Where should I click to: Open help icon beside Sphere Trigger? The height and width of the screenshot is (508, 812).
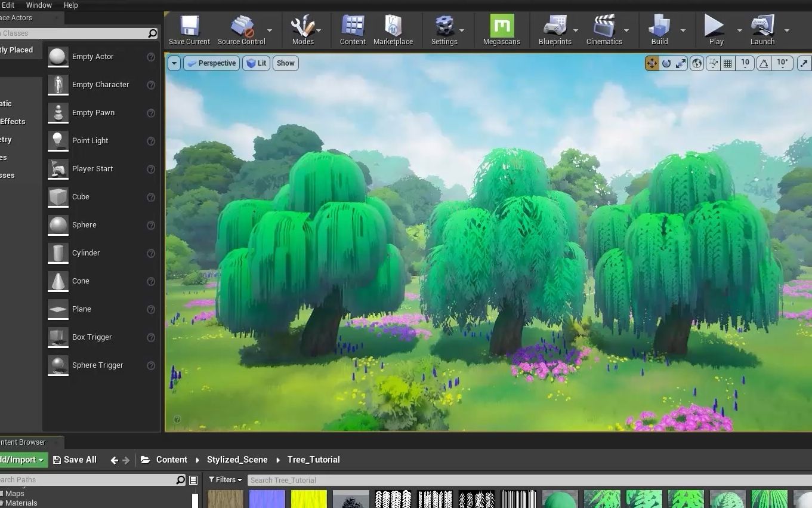coord(151,366)
